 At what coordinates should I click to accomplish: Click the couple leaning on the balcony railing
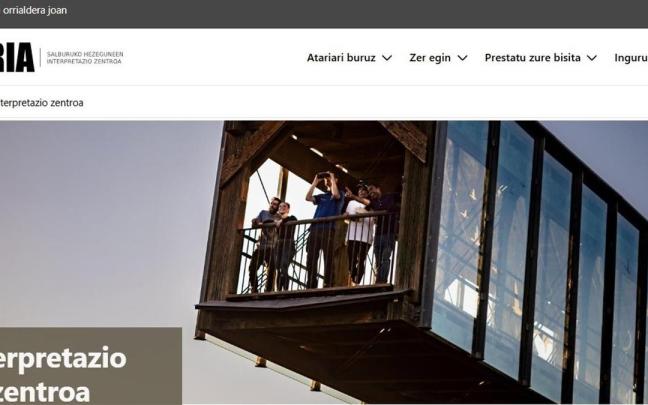click(273, 244)
